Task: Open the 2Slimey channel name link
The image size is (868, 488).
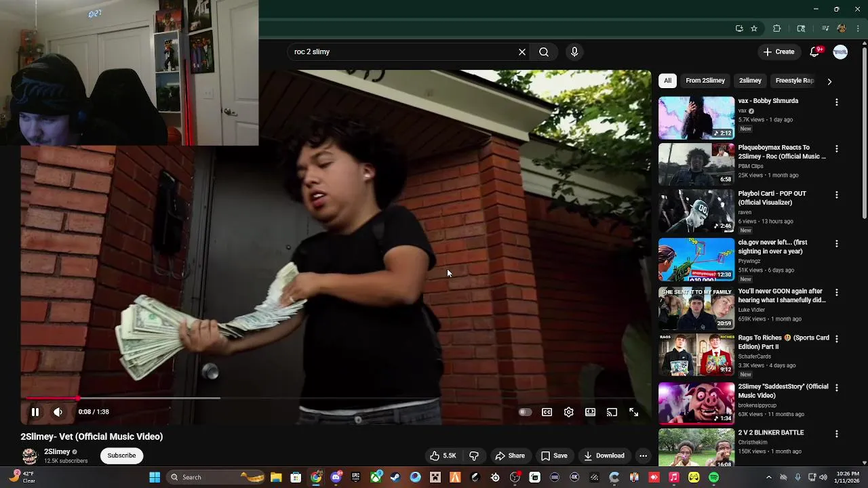Action: 57,451
